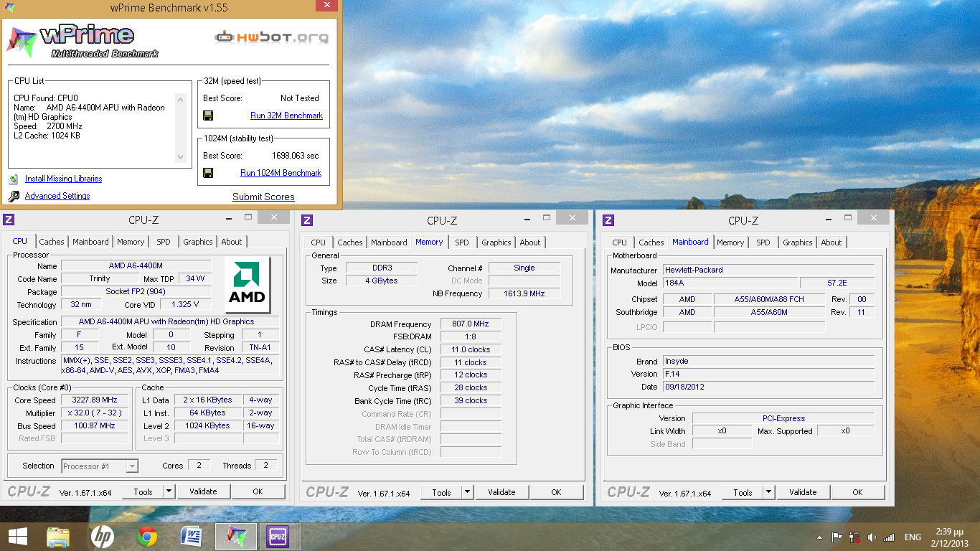Click the CPU-Z title icon in the CPU window
980x551 pixels.
pos(9,220)
